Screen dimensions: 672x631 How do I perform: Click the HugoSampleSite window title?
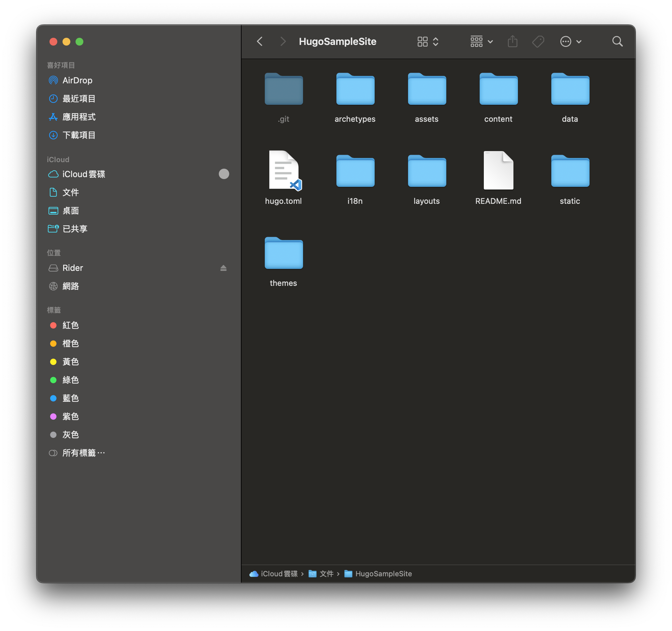(337, 42)
